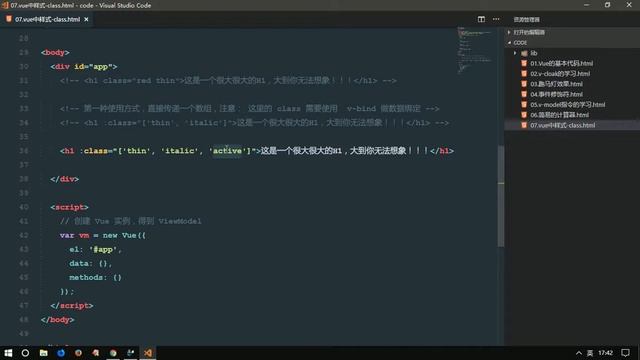640x360 pixels.
Task: Open 02.v-cloak html file
Action: pyautogui.click(x=560, y=73)
